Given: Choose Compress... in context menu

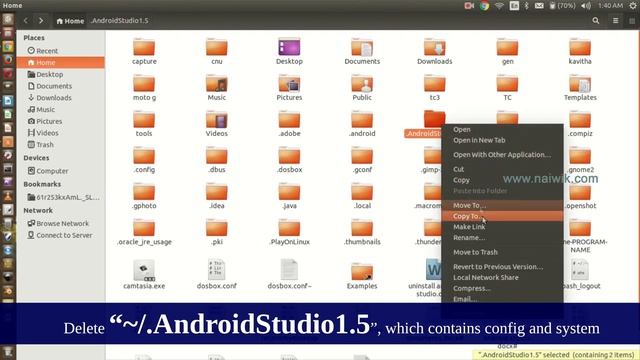Looking at the screenshot, I should pos(502,288).
